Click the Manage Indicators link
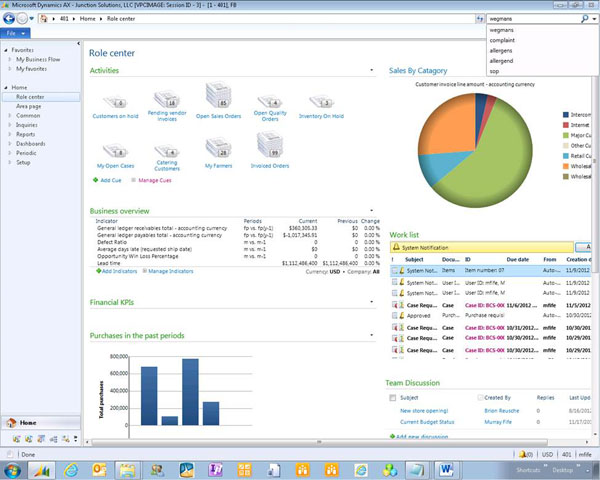 pyautogui.click(x=171, y=271)
